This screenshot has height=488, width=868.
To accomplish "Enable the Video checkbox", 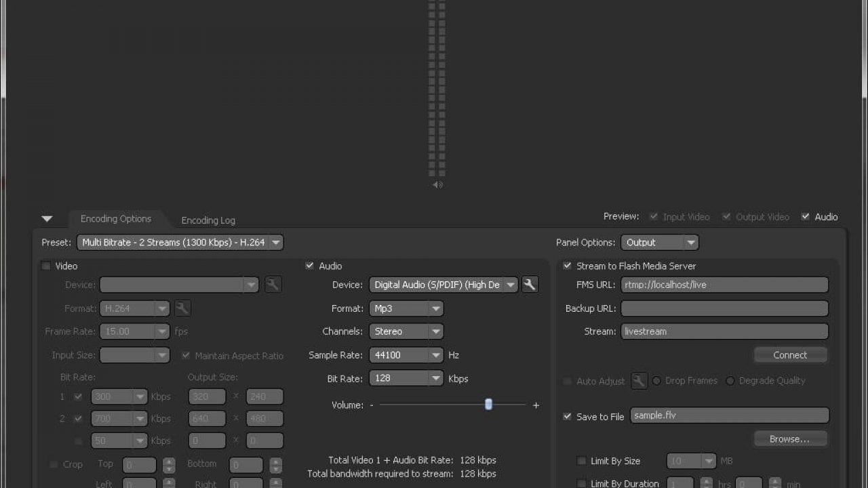I will click(x=46, y=266).
